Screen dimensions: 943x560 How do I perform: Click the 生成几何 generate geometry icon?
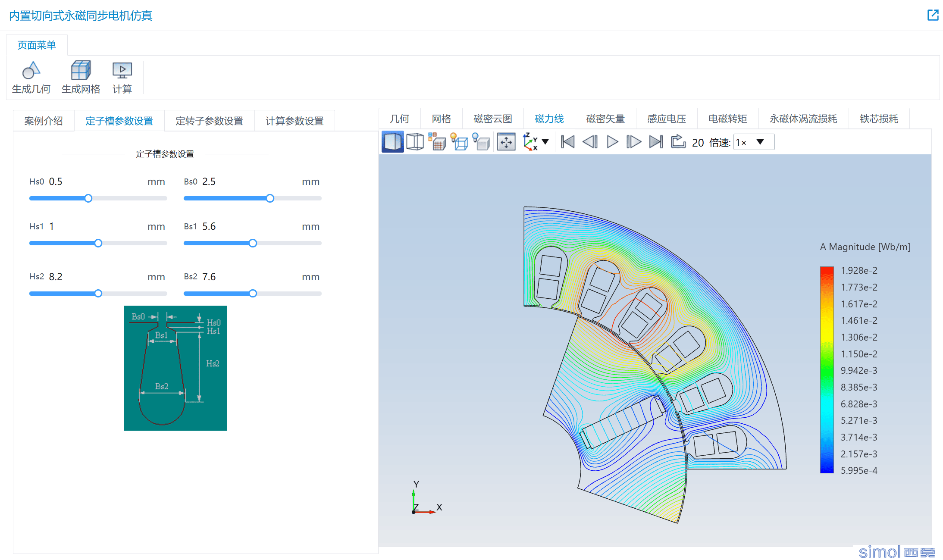pos(31,70)
